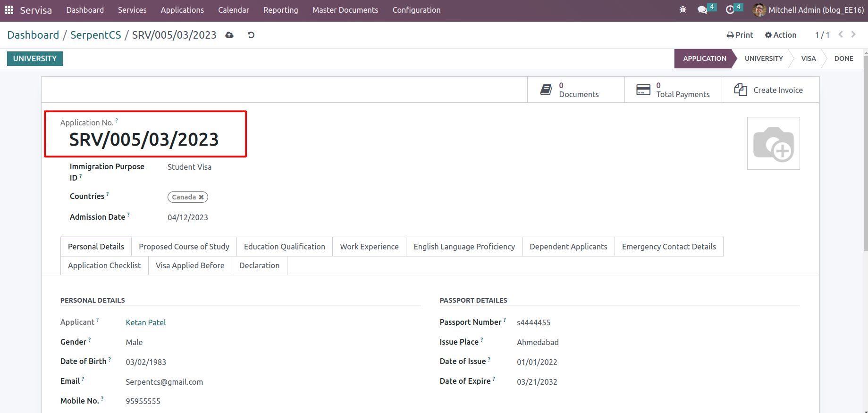The height and width of the screenshot is (413, 868).
Task: Open the Action dropdown menu
Action: tap(781, 35)
